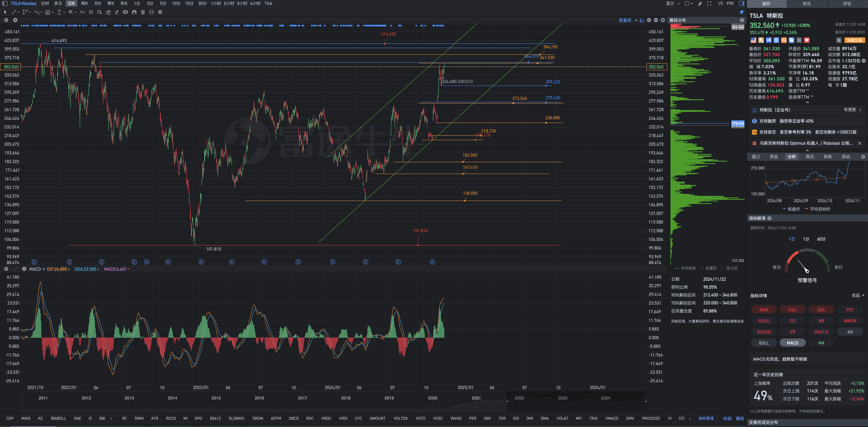Open the 评论 comments tab

coord(847,4)
